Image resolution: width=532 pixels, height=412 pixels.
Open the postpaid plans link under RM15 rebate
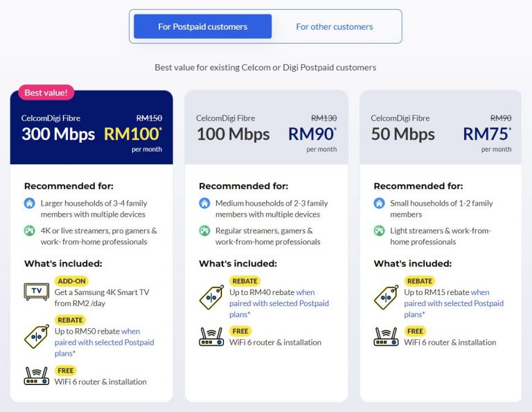(x=454, y=303)
